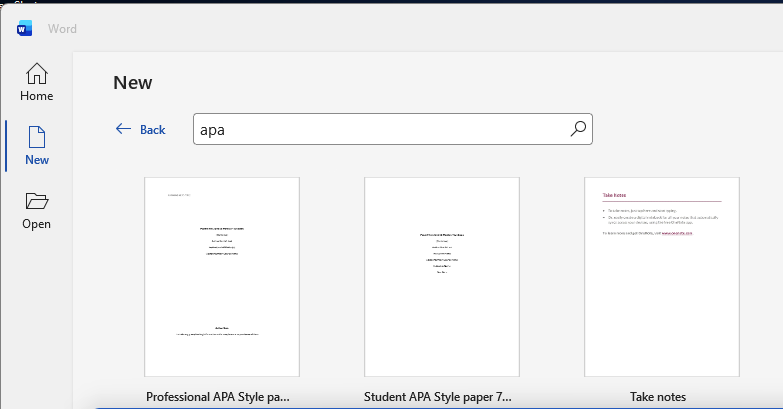Select the 'Take notes' caption text
783x409 pixels.
(658, 397)
